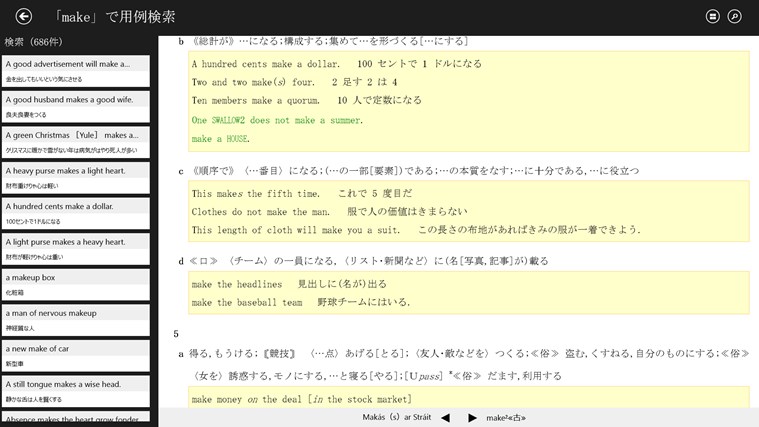
Task: Open the search magnifier icon
Action: (735, 16)
